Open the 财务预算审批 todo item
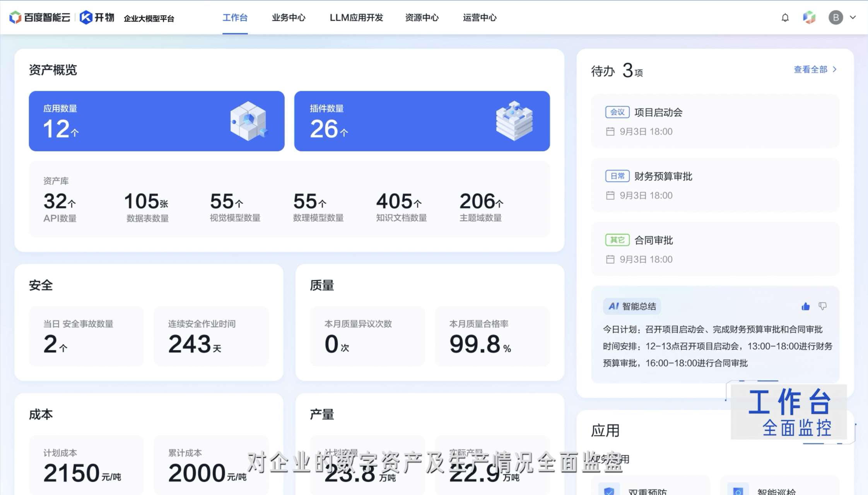Screen dimensions: 868x495 663,176
